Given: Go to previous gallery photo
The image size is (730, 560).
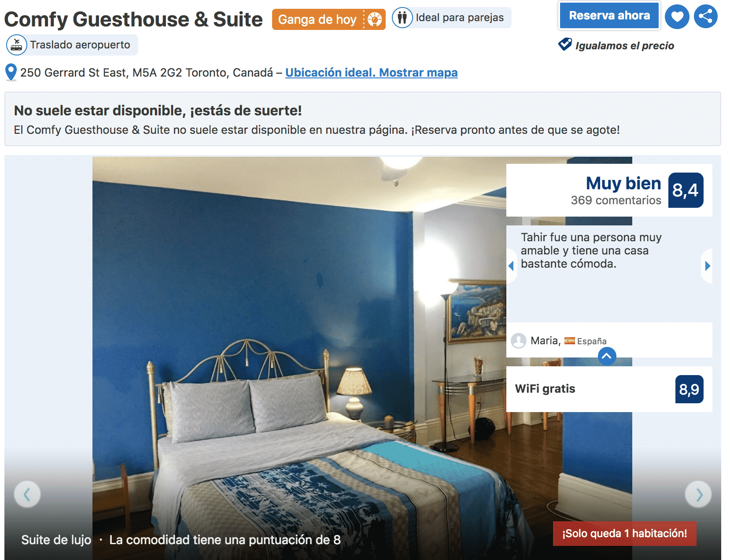Looking at the screenshot, I should (27, 495).
